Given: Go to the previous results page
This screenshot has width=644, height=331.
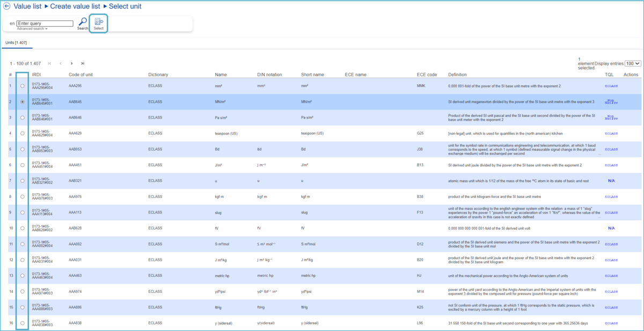Looking at the screenshot, I should [61, 63].
